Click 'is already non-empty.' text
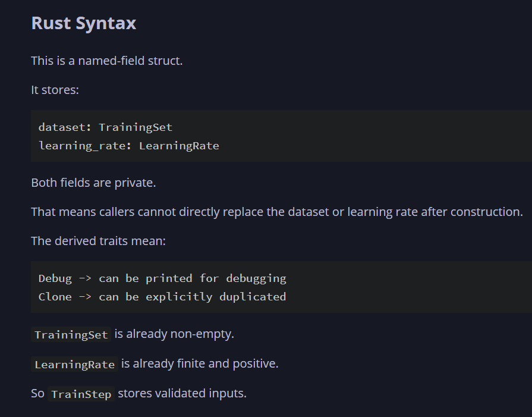The image size is (532, 417). click(x=174, y=334)
